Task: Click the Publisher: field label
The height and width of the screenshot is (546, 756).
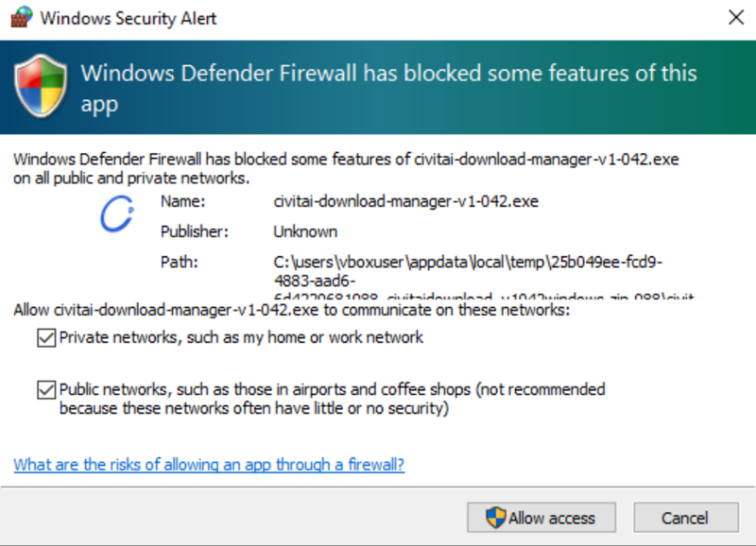Action: 195,231
